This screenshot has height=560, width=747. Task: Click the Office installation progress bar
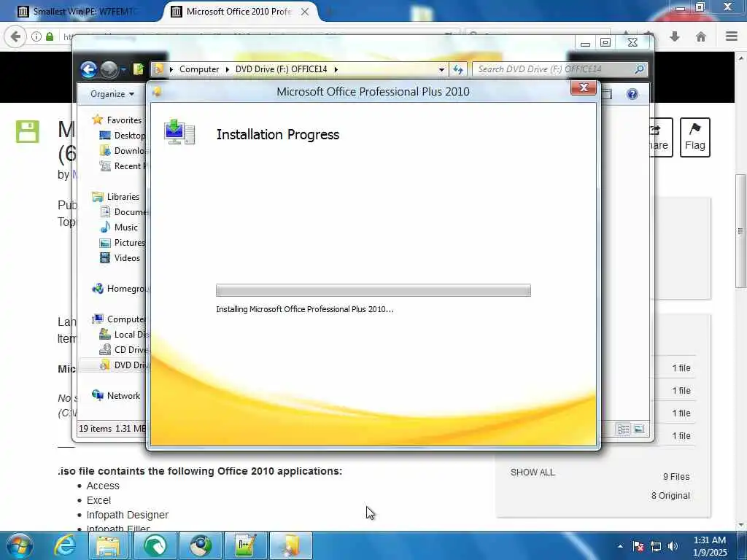pos(373,290)
